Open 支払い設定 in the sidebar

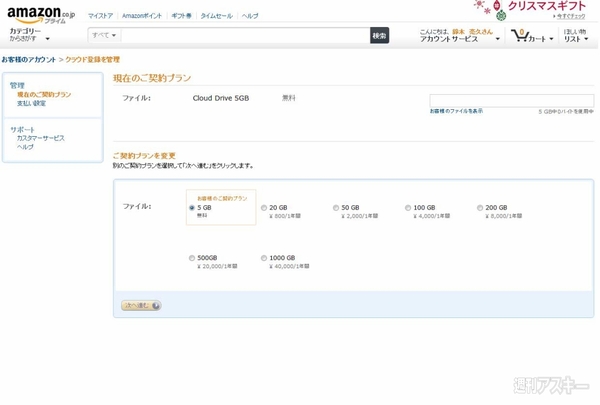[x=31, y=103]
